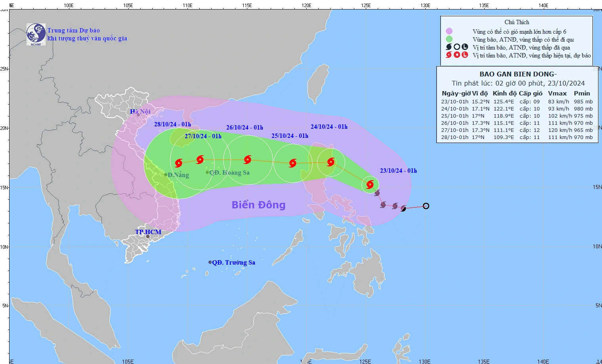Click the purple strong-wind legend swatch
Image resolution: width=602 pixels, height=364 pixels.
(x=449, y=31)
